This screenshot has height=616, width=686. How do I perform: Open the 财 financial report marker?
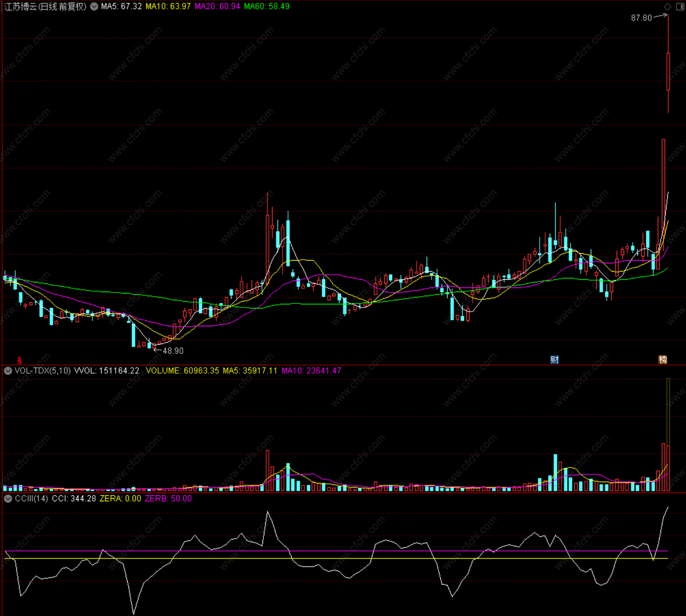(x=555, y=359)
